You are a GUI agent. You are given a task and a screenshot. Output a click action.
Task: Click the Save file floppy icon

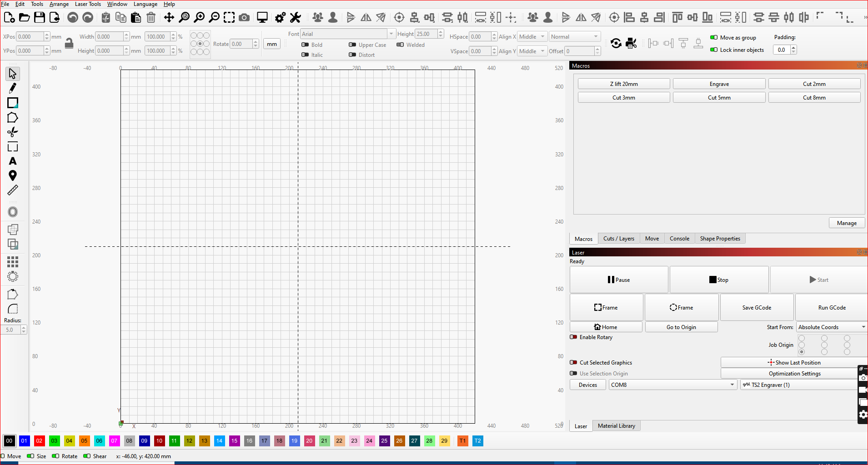click(x=40, y=18)
